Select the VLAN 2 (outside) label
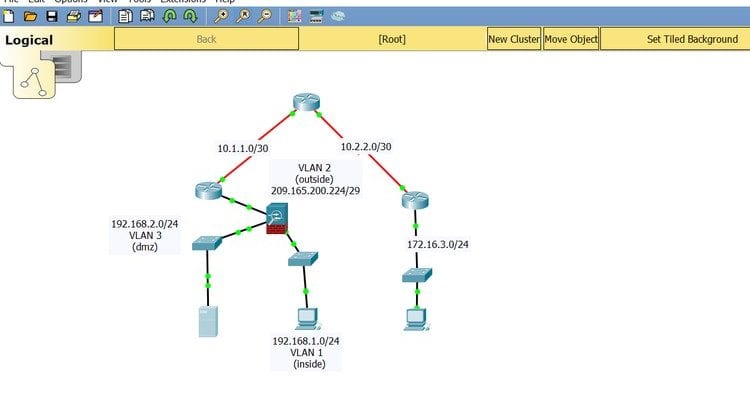750x405 pixels. (315, 179)
